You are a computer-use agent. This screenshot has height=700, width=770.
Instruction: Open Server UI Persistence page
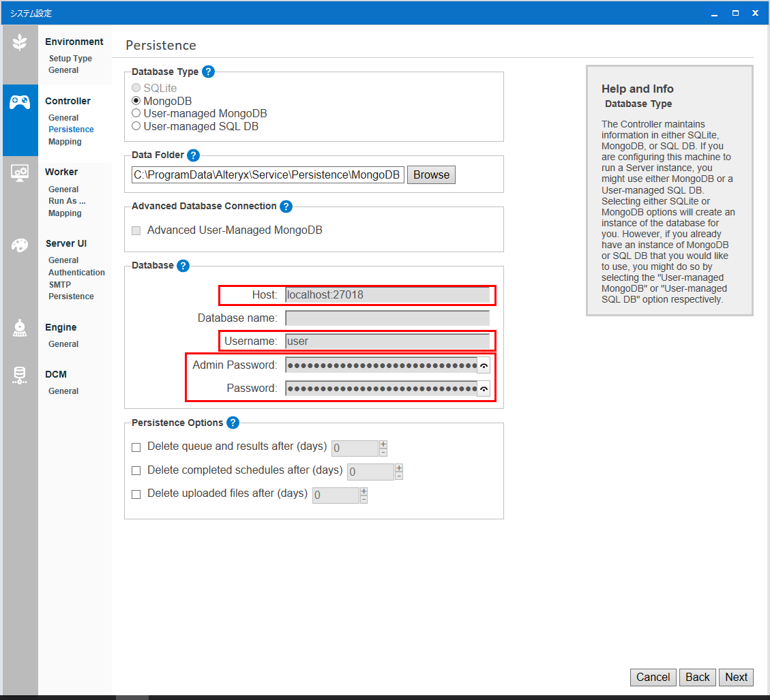tap(71, 296)
